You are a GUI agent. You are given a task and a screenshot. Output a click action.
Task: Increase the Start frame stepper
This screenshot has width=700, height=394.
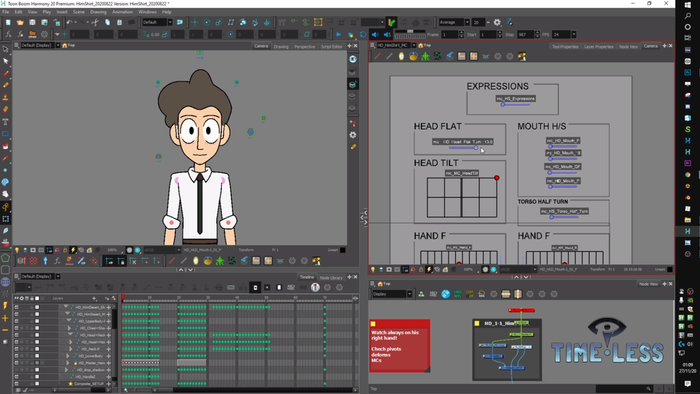tap(499, 33)
